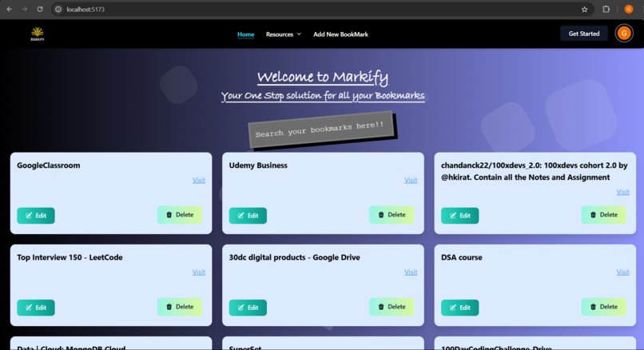View site info icon in address bar
The image size is (644, 350).
click(x=58, y=9)
